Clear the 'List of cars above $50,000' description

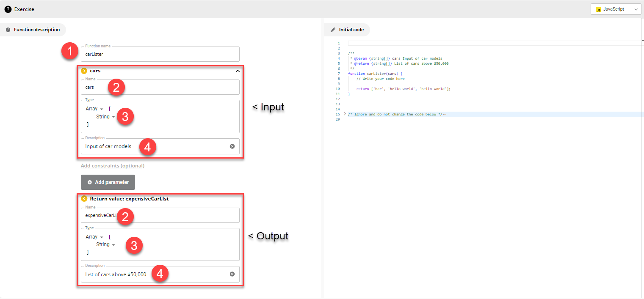coord(232,274)
